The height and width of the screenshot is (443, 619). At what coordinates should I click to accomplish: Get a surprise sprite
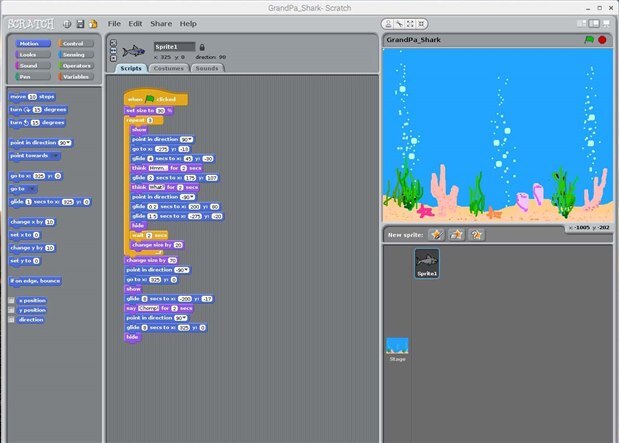pyautogui.click(x=476, y=235)
